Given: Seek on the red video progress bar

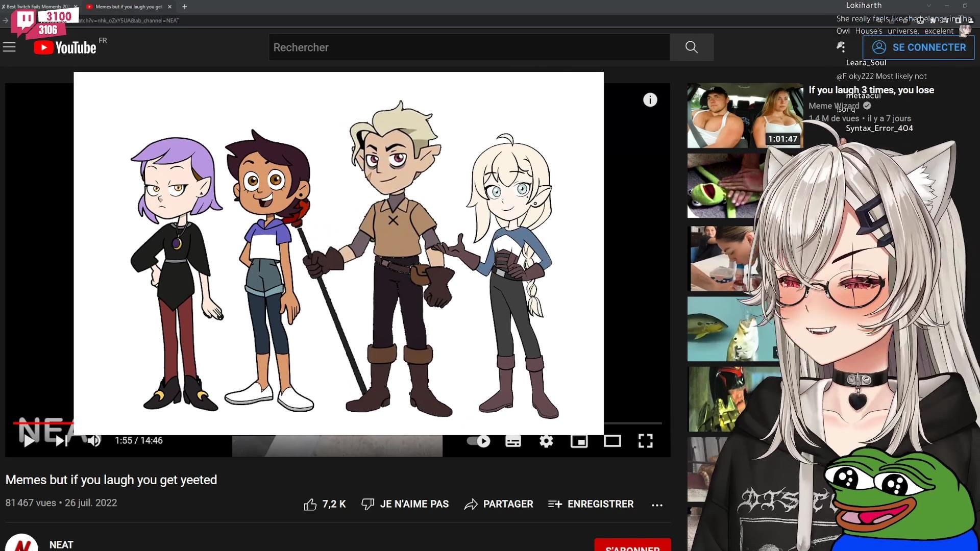Looking at the screenshot, I should pos(43,423).
